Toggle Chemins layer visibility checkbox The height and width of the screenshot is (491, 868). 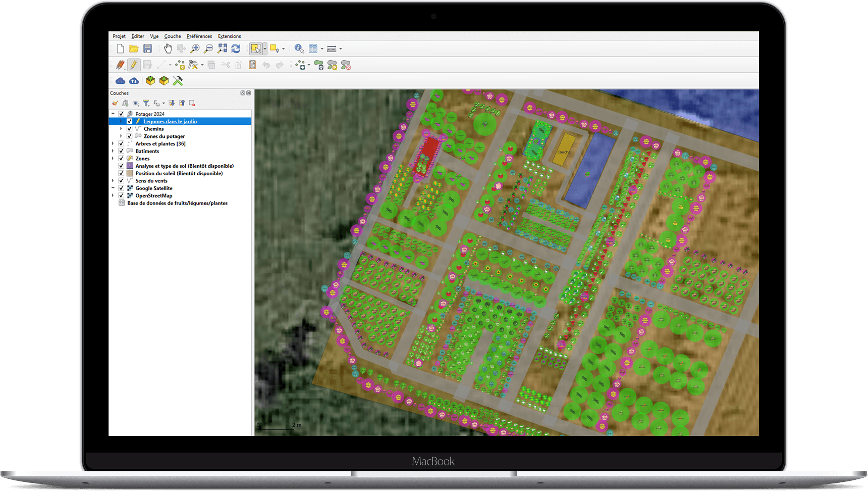pyautogui.click(x=129, y=129)
